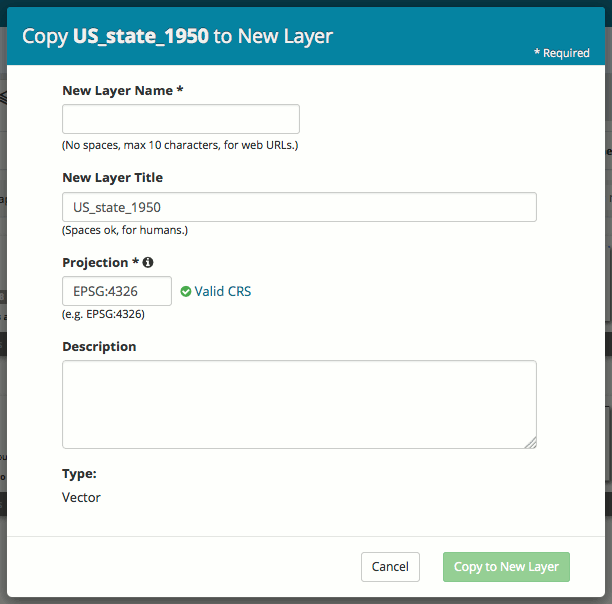Viewport: 612px width, 604px height.
Task: Select the Projection EPSG:4326 input box
Action: pyautogui.click(x=117, y=291)
